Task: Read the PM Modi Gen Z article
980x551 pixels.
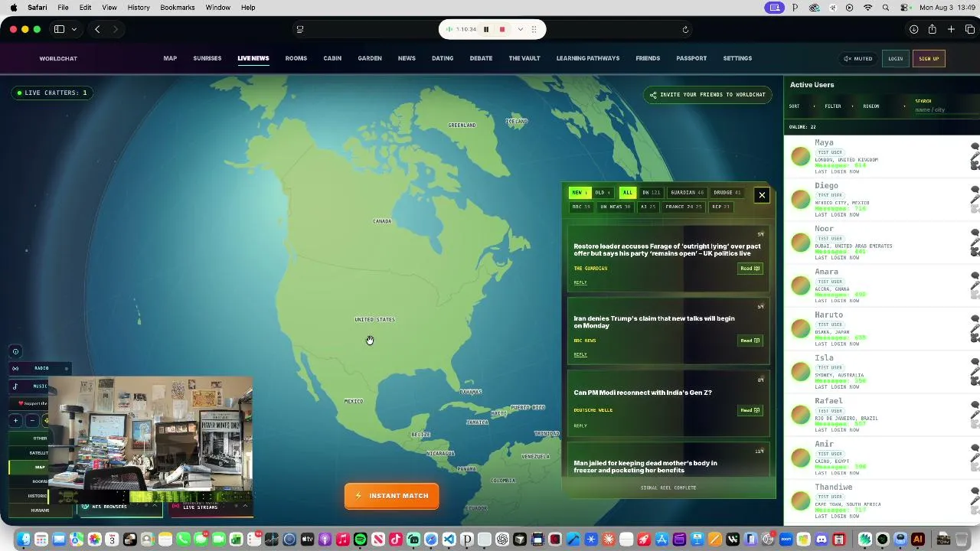Action: coord(750,410)
